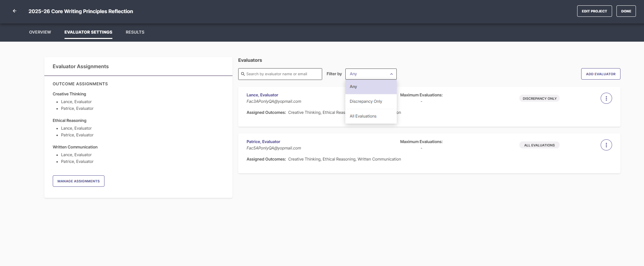
Task: Click Patrice, Evaluator under Creative Thinking
Action: (77, 108)
